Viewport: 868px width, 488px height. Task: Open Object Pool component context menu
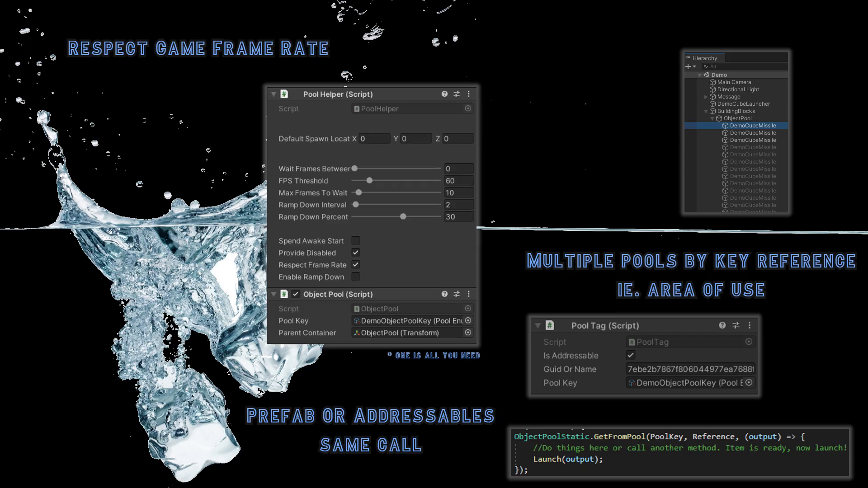[468, 294]
